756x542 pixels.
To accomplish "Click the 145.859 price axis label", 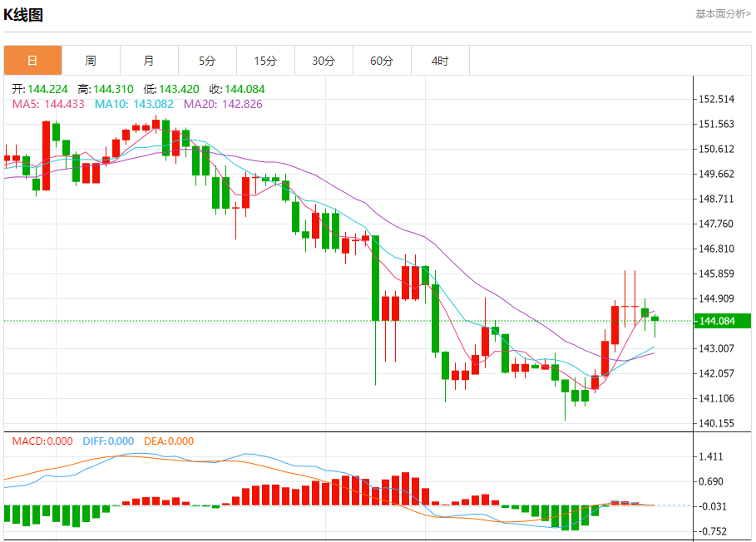I will point(716,273).
